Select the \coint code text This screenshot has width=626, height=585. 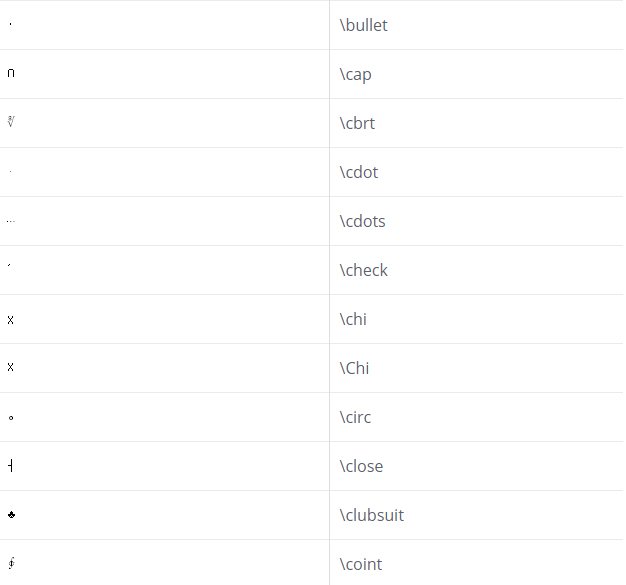coord(361,564)
